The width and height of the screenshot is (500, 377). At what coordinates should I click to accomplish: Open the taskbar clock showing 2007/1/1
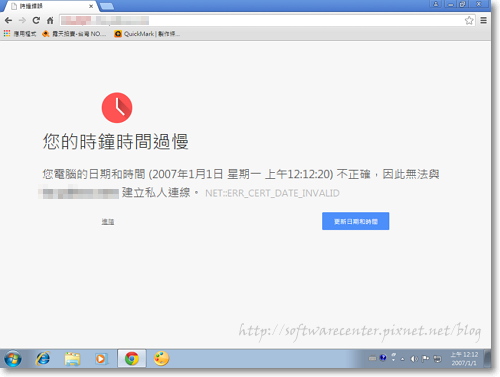coord(464,359)
